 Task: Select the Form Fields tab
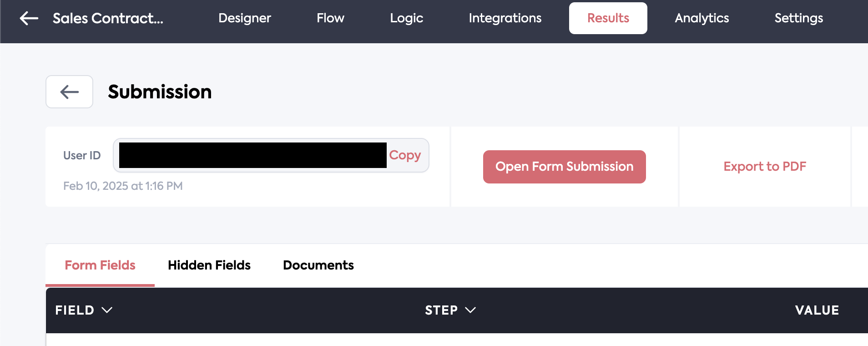[100, 265]
